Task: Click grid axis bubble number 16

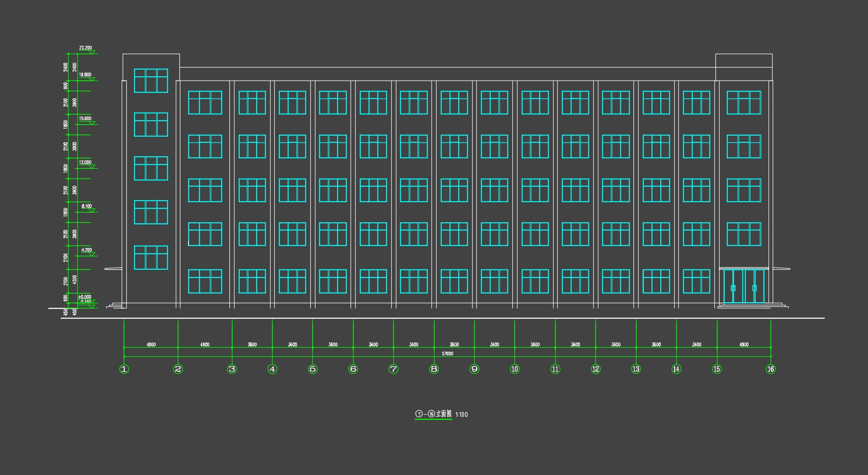Action: pos(771,369)
